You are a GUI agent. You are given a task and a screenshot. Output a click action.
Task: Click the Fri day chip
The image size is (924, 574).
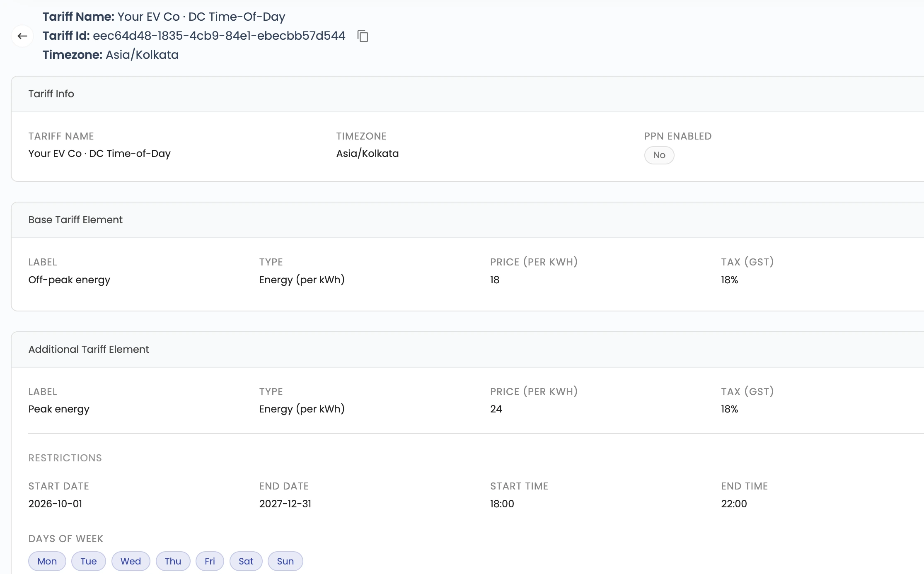210,561
